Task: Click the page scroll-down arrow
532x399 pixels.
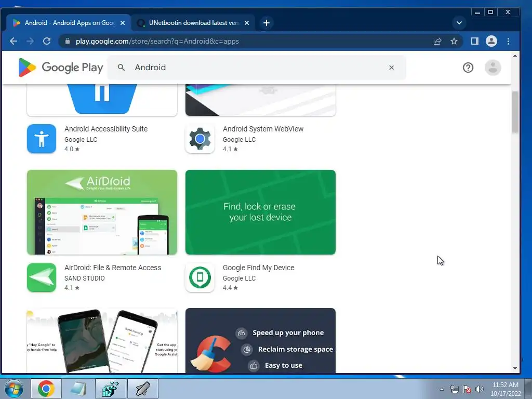Action: click(515, 368)
